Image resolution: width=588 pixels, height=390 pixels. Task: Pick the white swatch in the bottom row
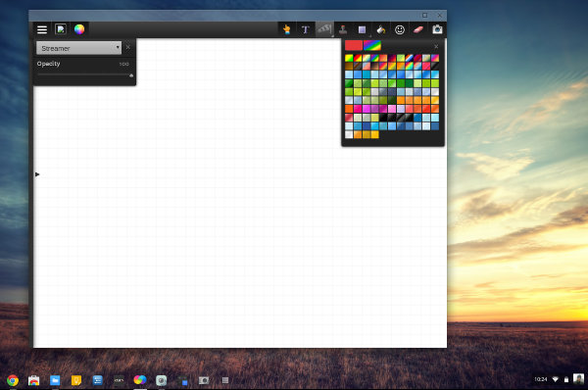coord(349,134)
